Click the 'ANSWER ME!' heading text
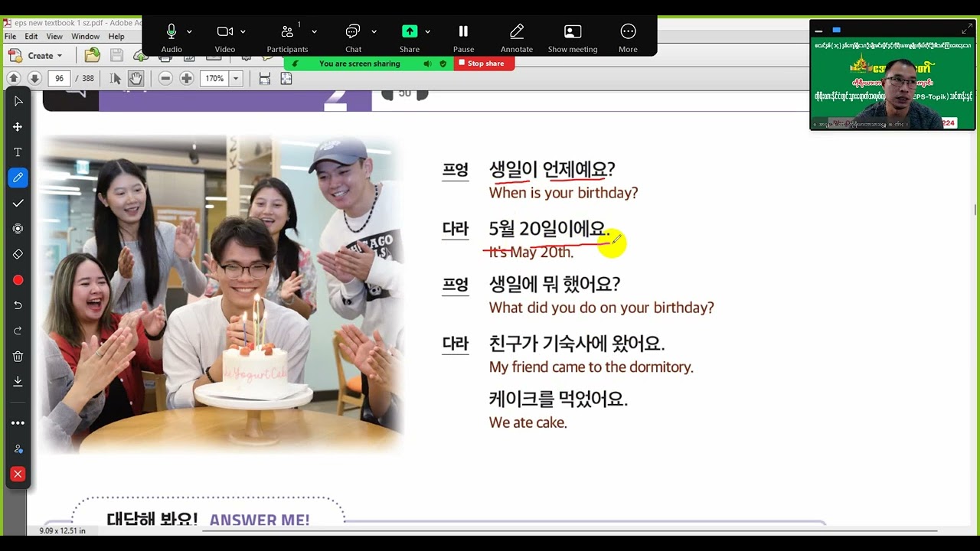The height and width of the screenshot is (551, 980). [260, 520]
